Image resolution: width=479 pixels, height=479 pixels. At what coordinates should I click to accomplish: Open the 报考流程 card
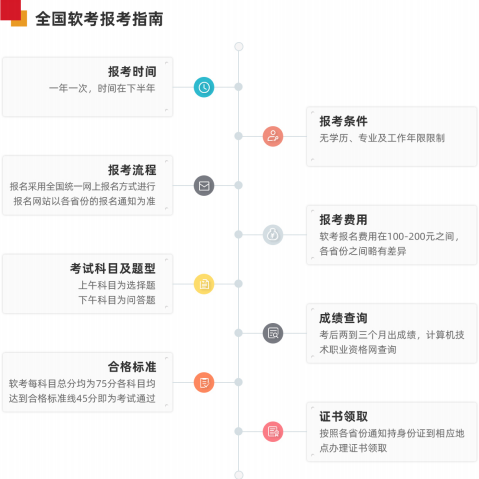(x=88, y=185)
